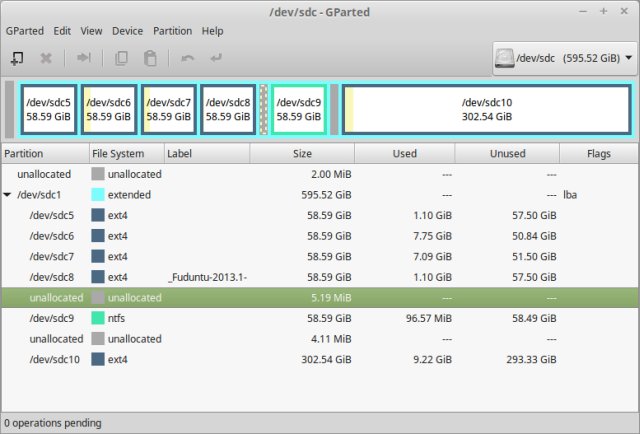Open the View menu
This screenshot has height=434, width=640.
91,31
